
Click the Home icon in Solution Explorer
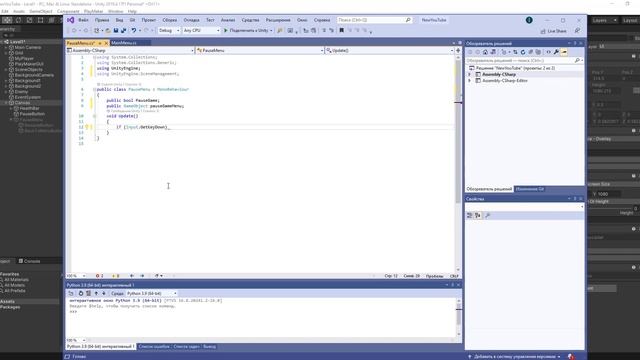pyautogui.click(x=485, y=52)
